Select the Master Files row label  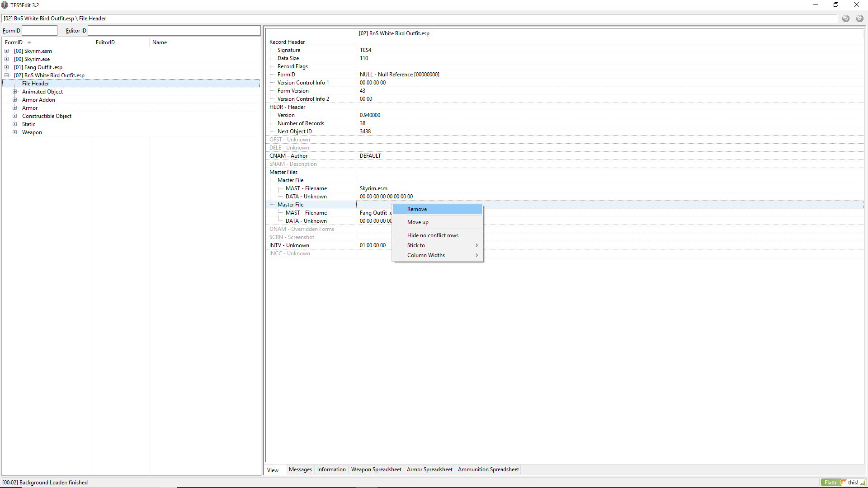pyautogui.click(x=283, y=172)
